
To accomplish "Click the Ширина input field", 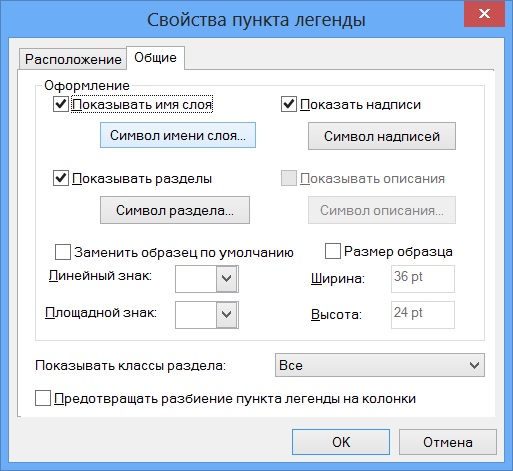I will pos(423,279).
